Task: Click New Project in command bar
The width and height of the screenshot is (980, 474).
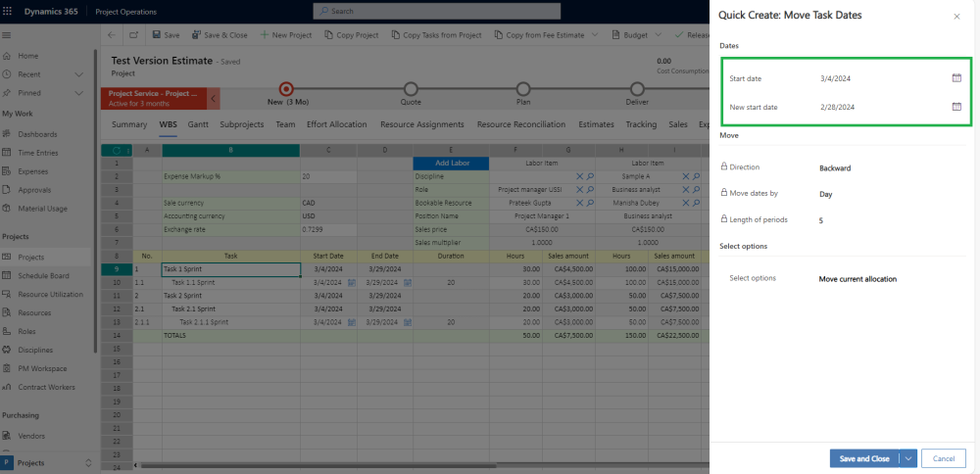Action: pyautogui.click(x=285, y=35)
